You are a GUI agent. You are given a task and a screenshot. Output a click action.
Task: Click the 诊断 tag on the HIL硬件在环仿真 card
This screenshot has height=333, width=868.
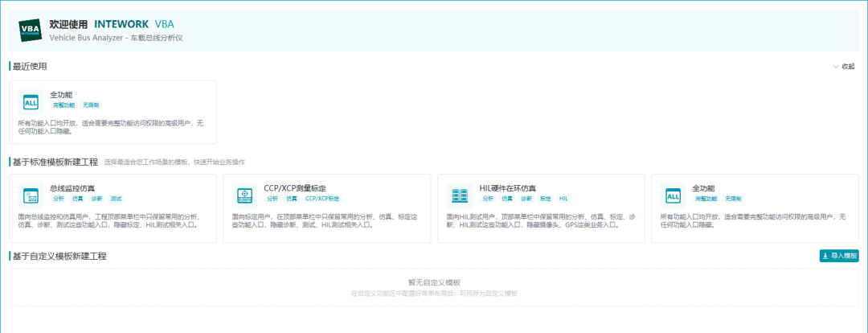526,199
